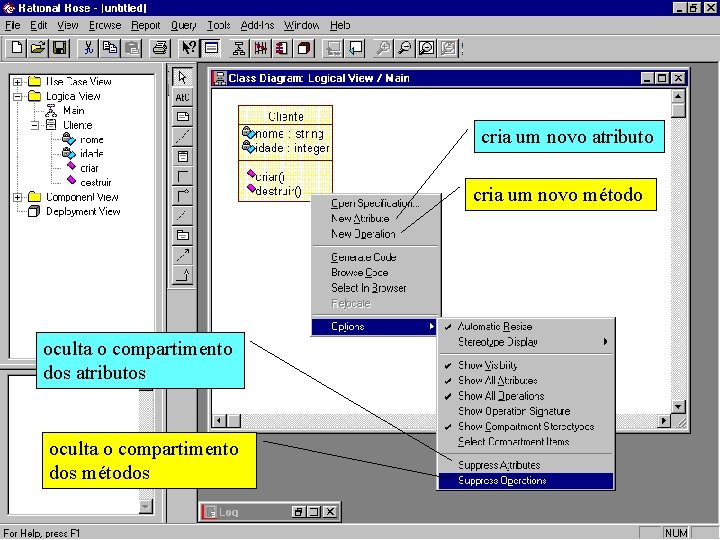
Task: Click diagram horizontal scrollbar right arrow
Action: point(664,421)
